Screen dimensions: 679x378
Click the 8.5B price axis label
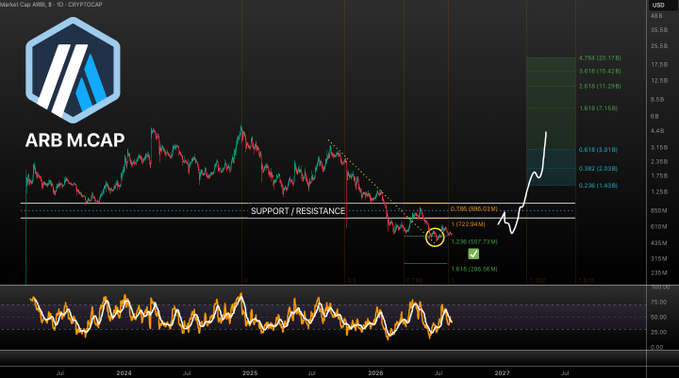[x=657, y=100]
